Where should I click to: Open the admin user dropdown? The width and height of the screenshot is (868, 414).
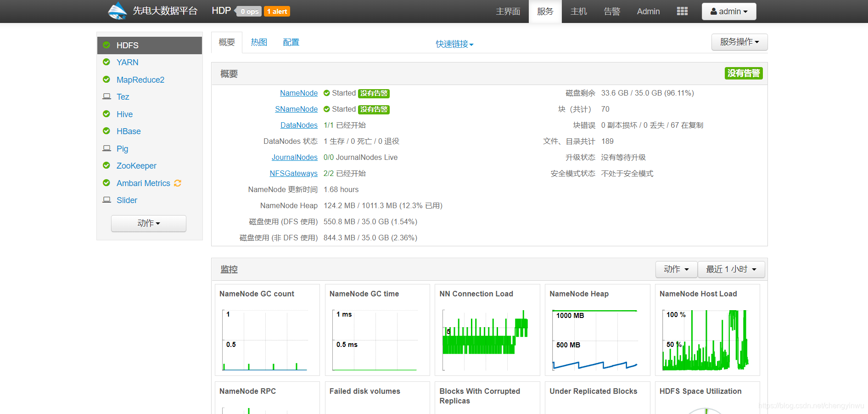click(x=729, y=11)
